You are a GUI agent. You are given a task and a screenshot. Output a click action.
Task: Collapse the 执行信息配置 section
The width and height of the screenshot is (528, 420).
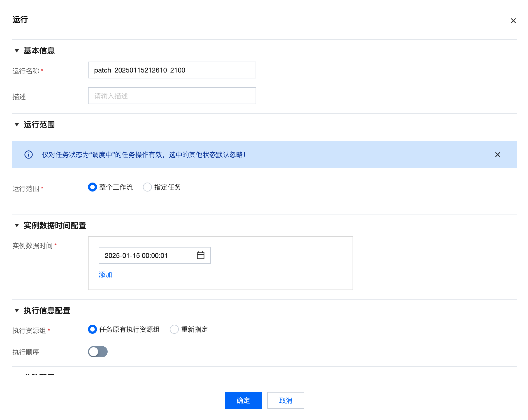pos(17,311)
